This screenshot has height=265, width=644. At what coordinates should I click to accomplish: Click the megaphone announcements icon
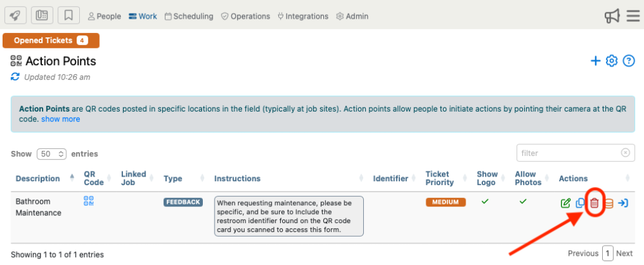(612, 16)
